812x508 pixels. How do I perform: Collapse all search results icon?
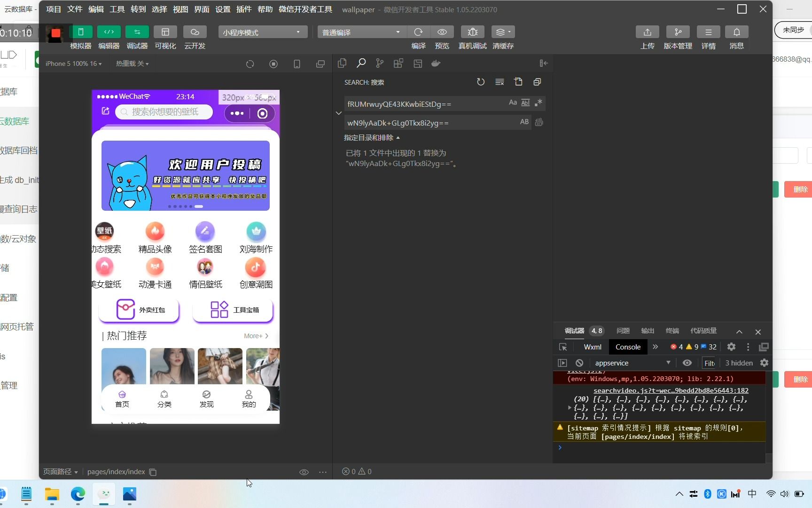tap(537, 82)
